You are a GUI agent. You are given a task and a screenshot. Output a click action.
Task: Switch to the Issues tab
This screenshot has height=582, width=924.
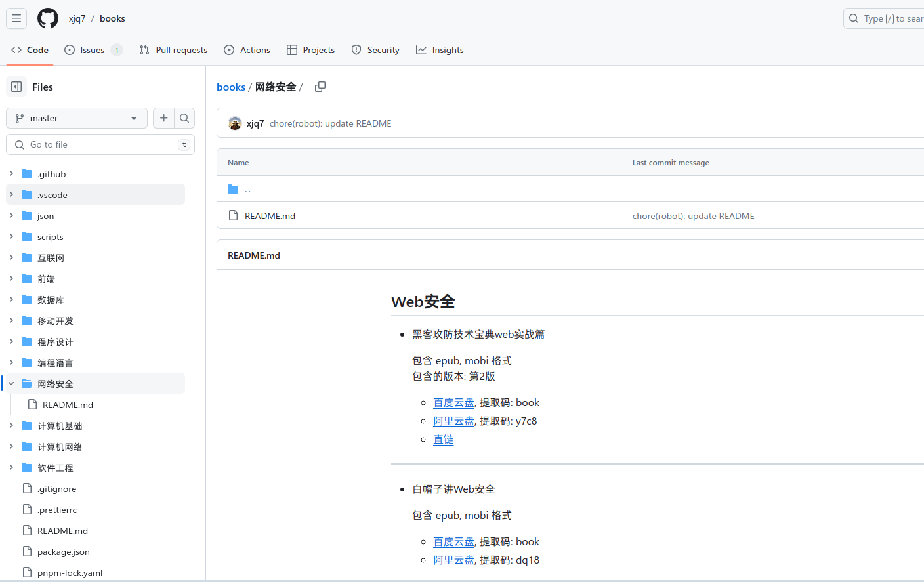click(93, 50)
